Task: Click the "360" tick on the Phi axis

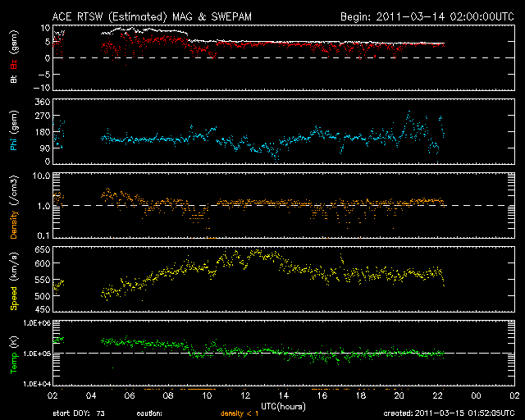Action: [43, 102]
